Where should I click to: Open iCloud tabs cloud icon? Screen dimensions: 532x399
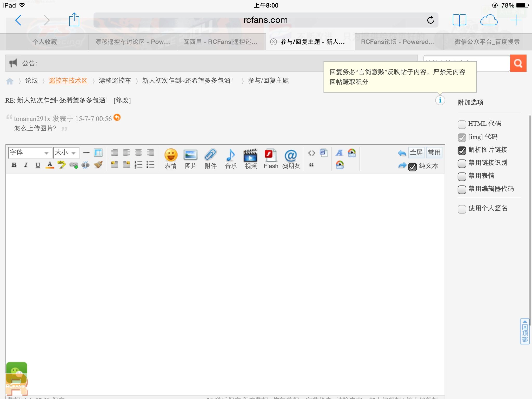[489, 20]
